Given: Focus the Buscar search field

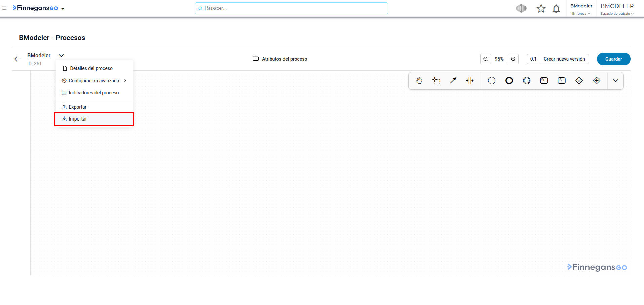Looking at the screenshot, I should [x=292, y=8].
